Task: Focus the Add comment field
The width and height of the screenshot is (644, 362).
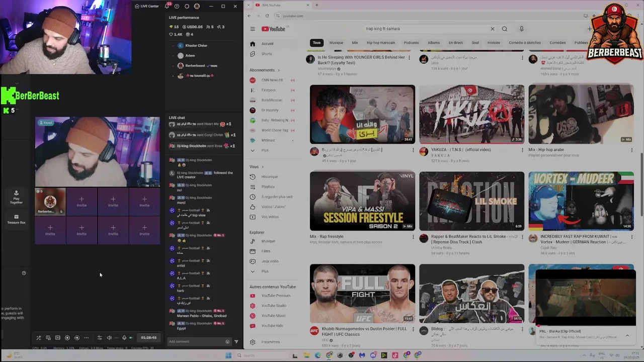Action: click(x=195, y=341)
